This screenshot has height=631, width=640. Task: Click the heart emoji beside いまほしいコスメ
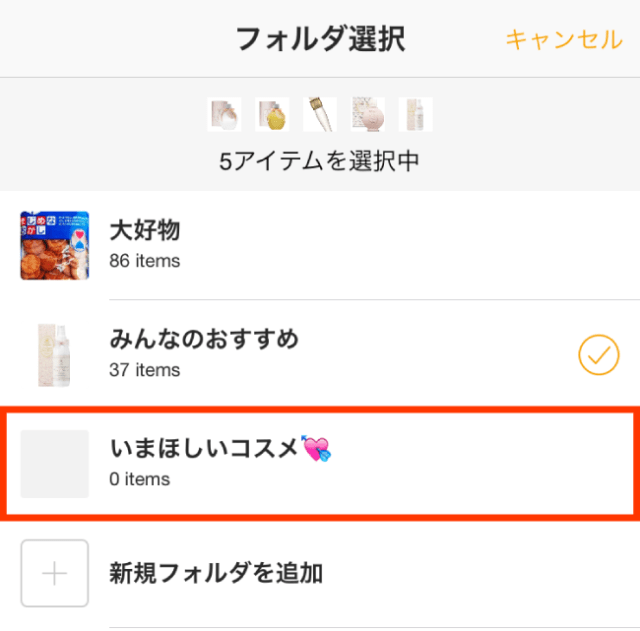coord(318,450)
